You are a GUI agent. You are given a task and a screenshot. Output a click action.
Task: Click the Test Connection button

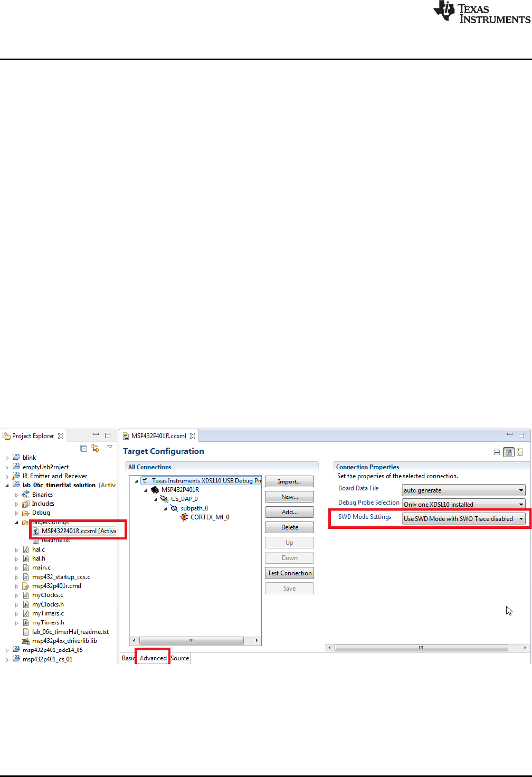[289, 573]
